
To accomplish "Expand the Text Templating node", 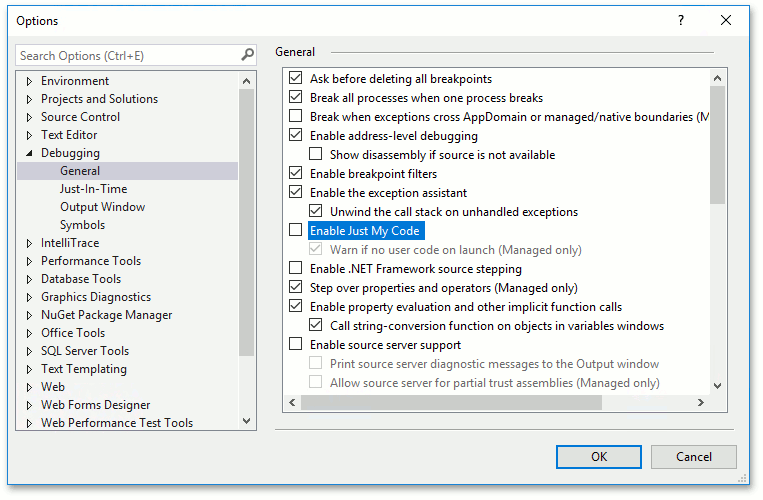I will pos(29,369).
